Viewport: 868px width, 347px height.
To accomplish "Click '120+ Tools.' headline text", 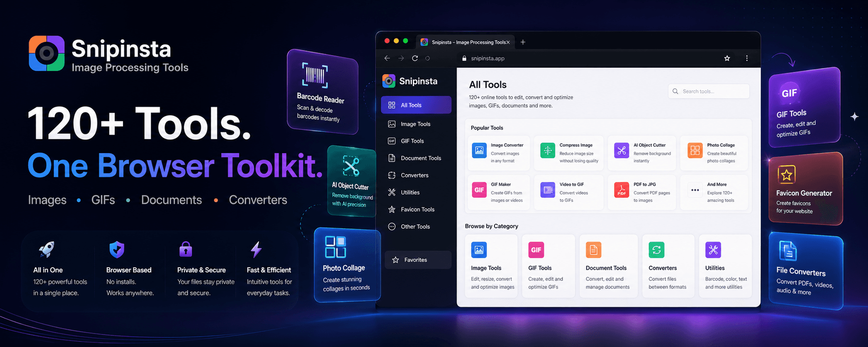I will pos(139,123).
